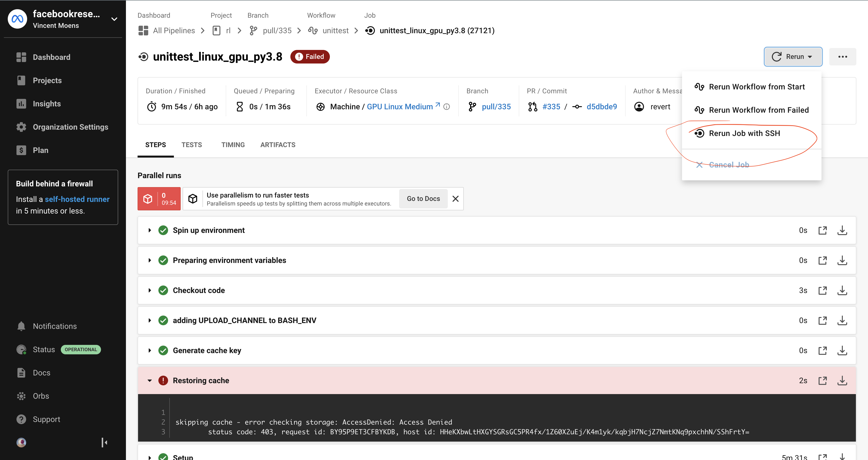This screenshot has width=868, height=460.
Task: Select Rerun Job with SSH
Action: 744,133
